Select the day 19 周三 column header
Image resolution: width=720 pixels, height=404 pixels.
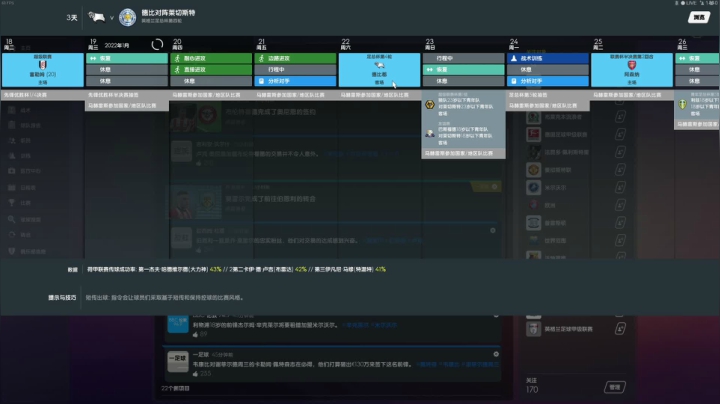93,44
